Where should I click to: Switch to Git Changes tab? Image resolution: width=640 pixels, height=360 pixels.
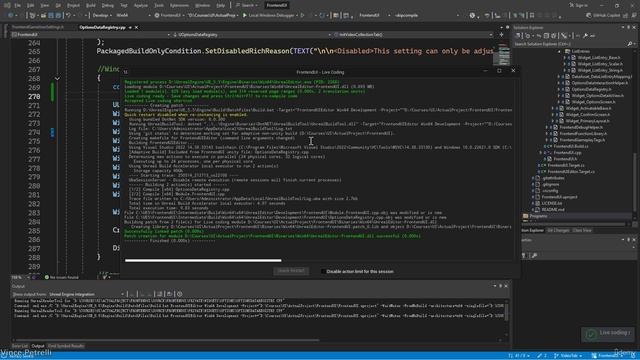coord(558,230)
